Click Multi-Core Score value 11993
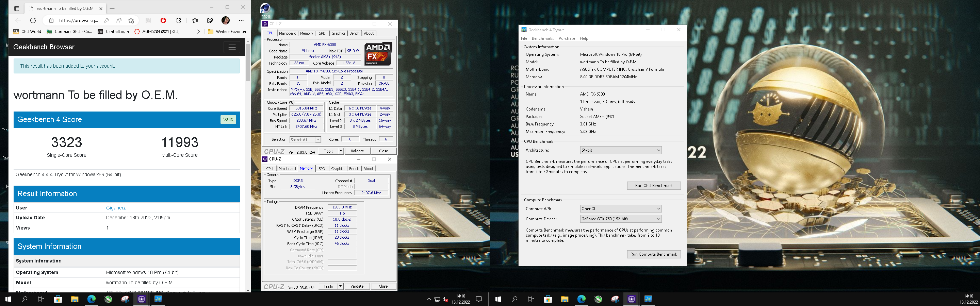Viewport: 980px width, 306px height. click(x=180, y=142)
